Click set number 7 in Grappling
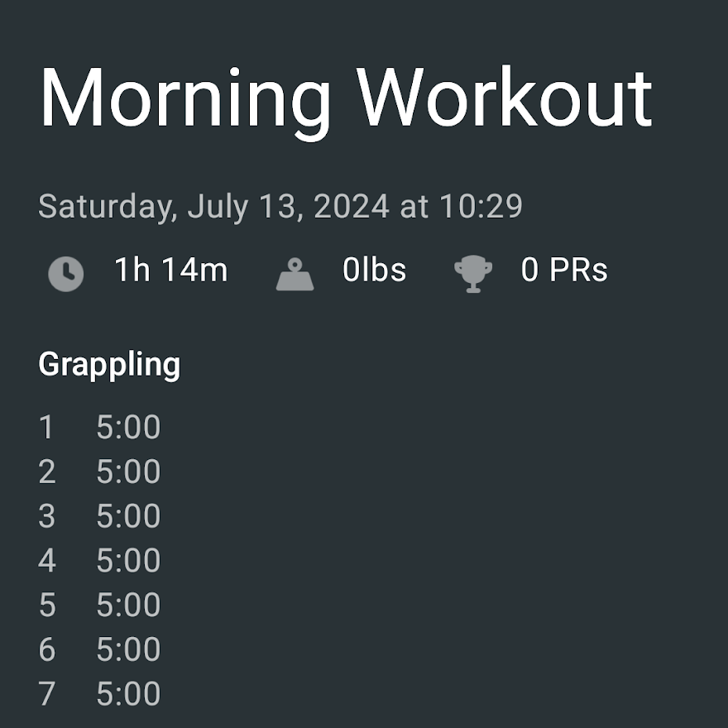Screen dimensions: 728x728 point(47,693)
